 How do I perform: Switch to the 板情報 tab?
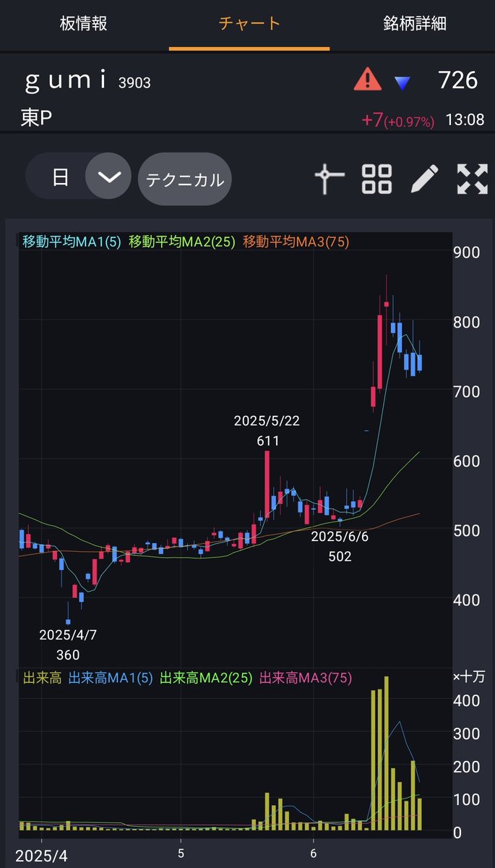[83, 23]
